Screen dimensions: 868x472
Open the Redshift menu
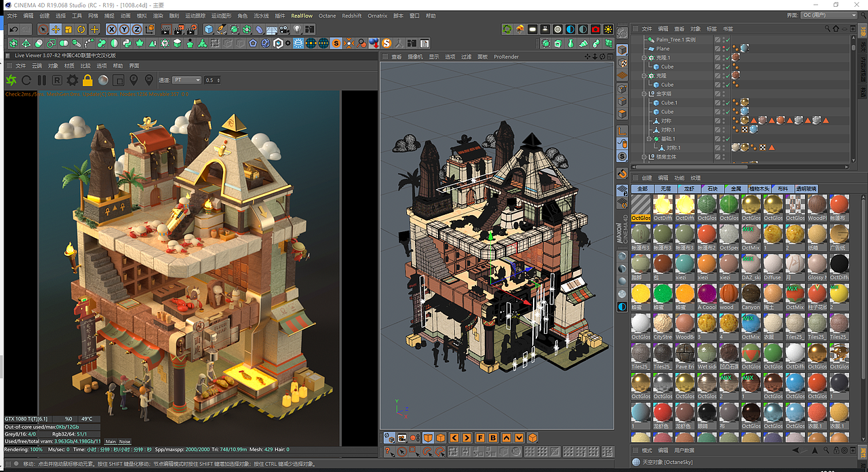click(352, 16)
